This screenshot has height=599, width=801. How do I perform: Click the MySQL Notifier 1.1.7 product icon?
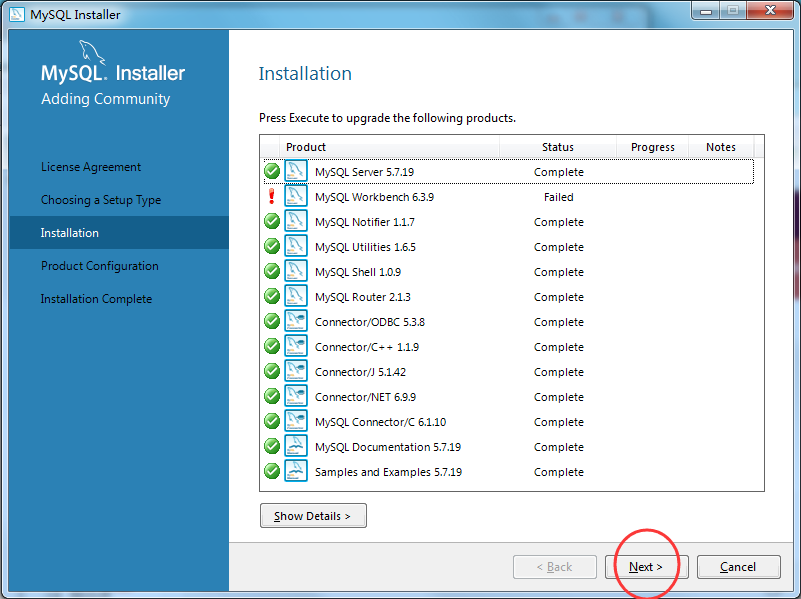pos(296,221)
